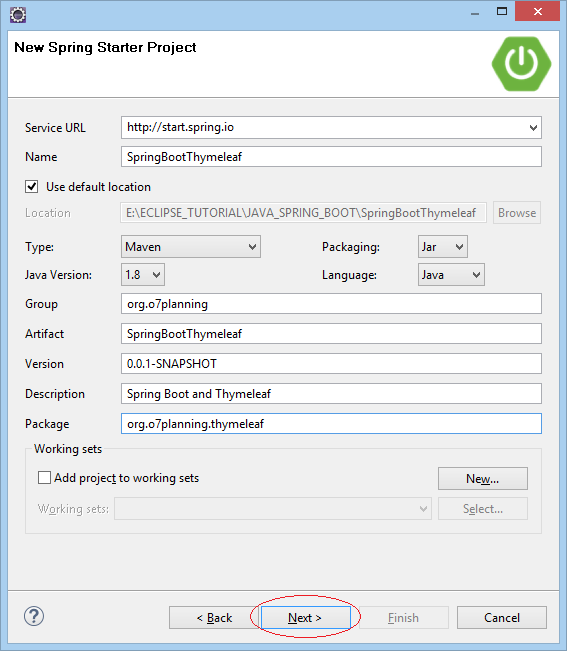Click the help question mark icon
Screen dimensions: 567x651
pos(34,616)
